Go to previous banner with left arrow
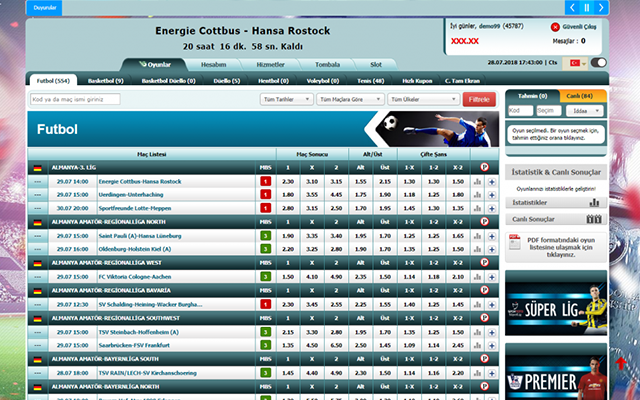The image size is (640, 400). click(571, 6)
